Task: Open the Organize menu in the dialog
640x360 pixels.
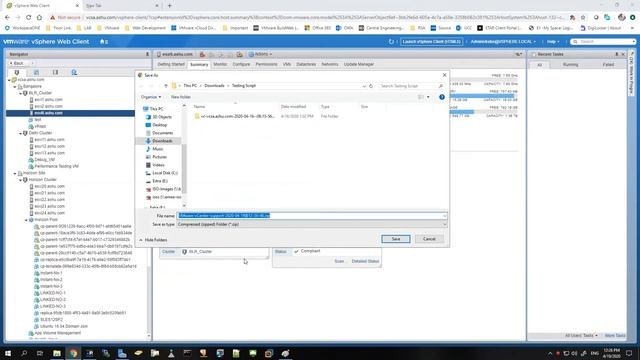Action: [x=151, y=97]
